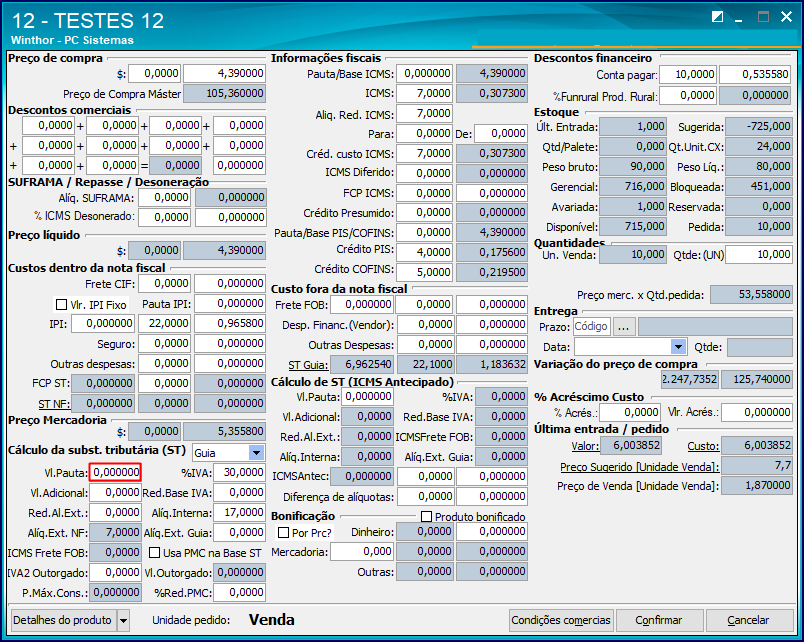Click the Red.Base IVA field in ST section
Viewport: 804px width, 642px height.
tap(239, 492)
